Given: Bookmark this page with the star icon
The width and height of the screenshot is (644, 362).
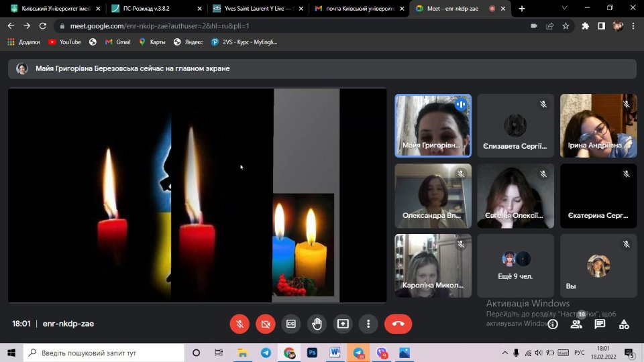Looking at the screenshot, I should click(566, 26).
